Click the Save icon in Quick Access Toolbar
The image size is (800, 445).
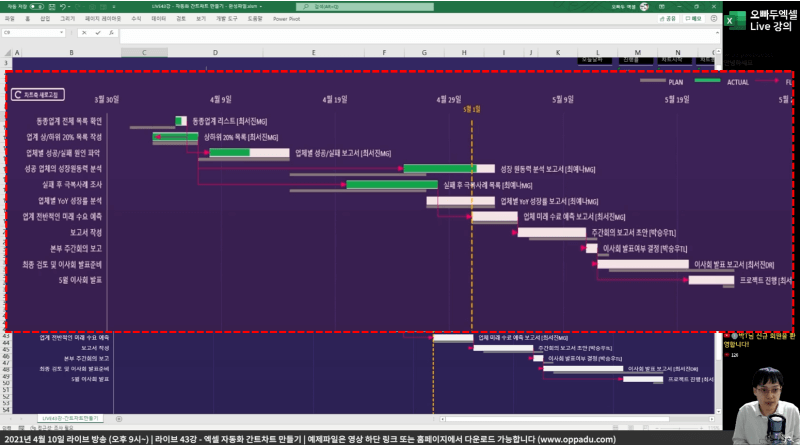click(x=53, y=5)
